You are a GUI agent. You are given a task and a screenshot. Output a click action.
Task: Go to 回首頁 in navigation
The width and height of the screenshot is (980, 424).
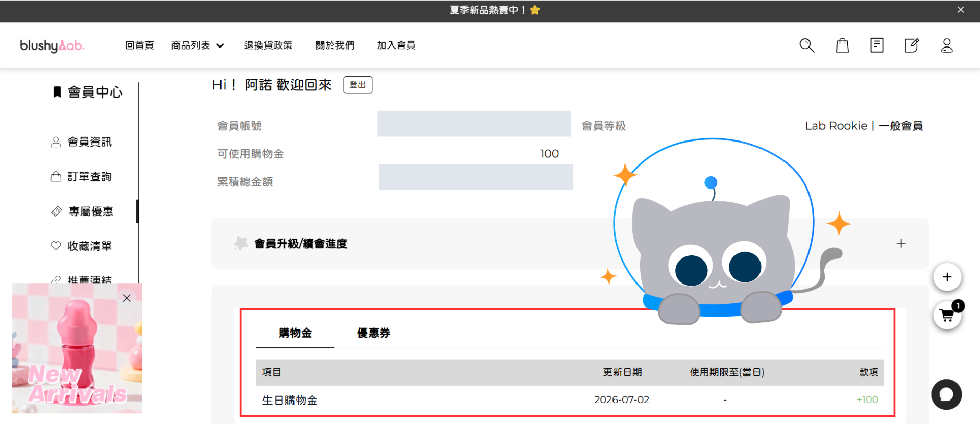(139, 45)
